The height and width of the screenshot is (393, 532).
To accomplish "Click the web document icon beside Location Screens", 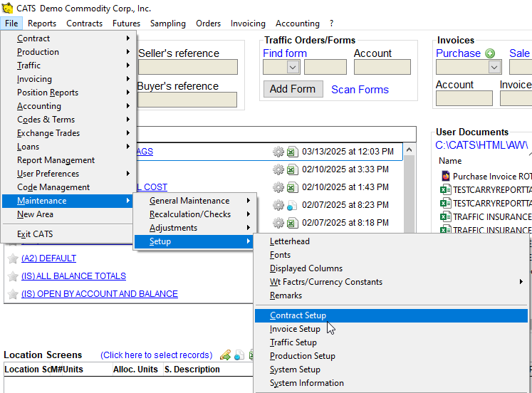I will click(x=239, y=355).
